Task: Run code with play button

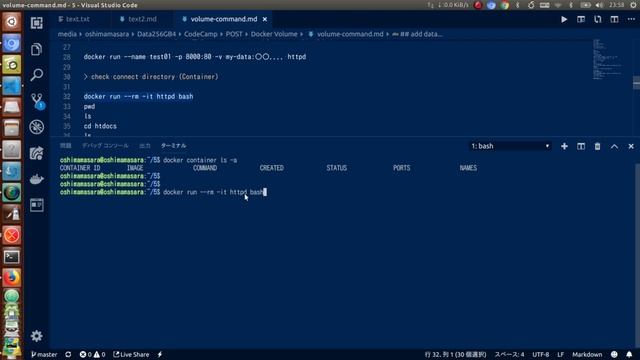Action: tap(564, 19)
